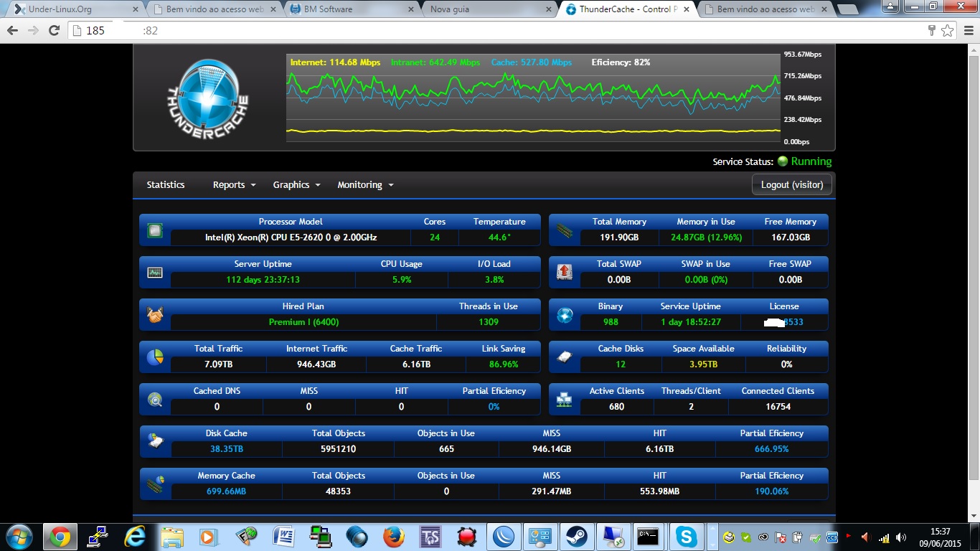Click the Cached DNS magnifier icon
The width and height of the screenshot is (980, 551).
coord(155,399)
